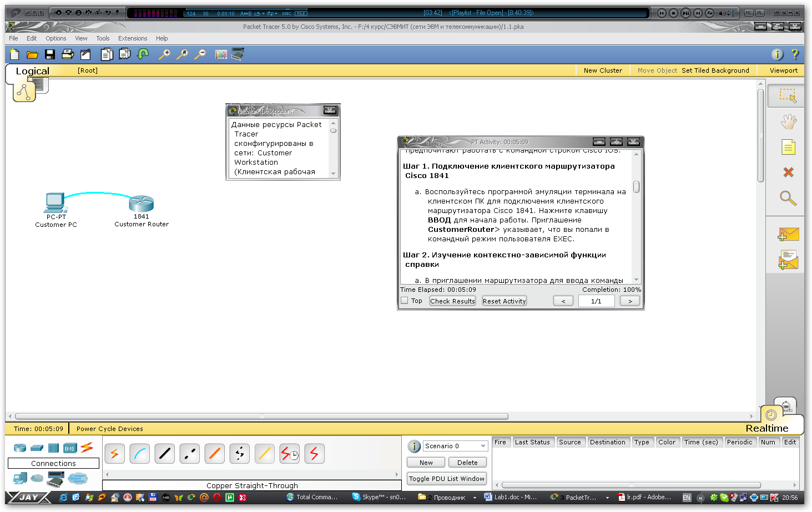The image size is (812, 512).
Task: Pick the dashed Copper Cross-Over cable
Action: coord(189,454)
